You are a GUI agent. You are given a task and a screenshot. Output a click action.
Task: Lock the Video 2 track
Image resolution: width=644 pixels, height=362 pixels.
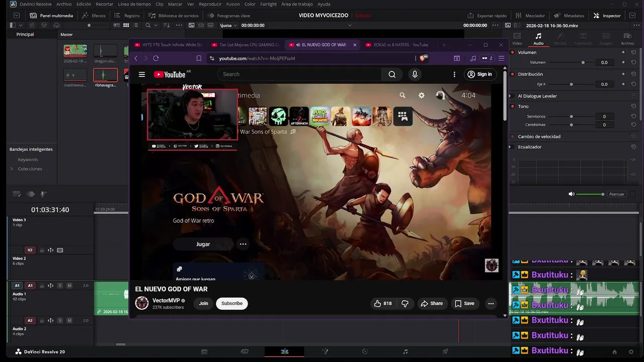click(x=42, y=250)
